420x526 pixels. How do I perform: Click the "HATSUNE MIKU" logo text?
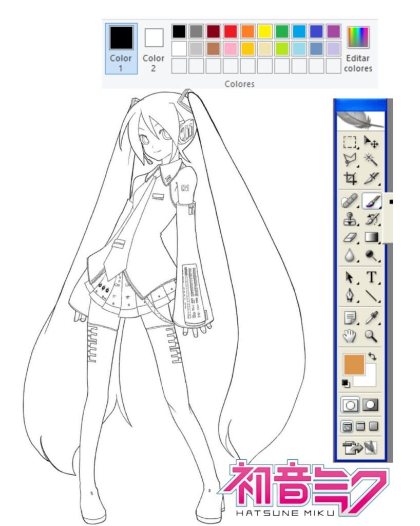click(285, 513)
